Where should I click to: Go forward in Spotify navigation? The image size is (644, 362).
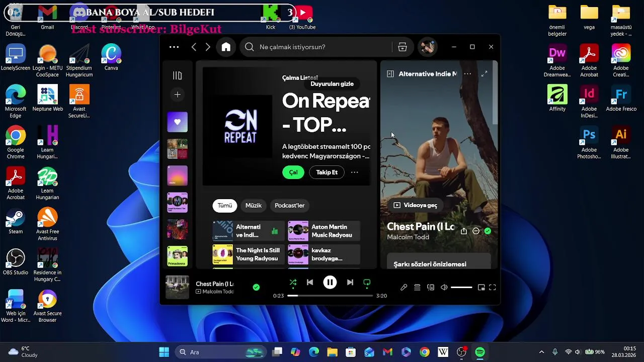tap(208, 47)
